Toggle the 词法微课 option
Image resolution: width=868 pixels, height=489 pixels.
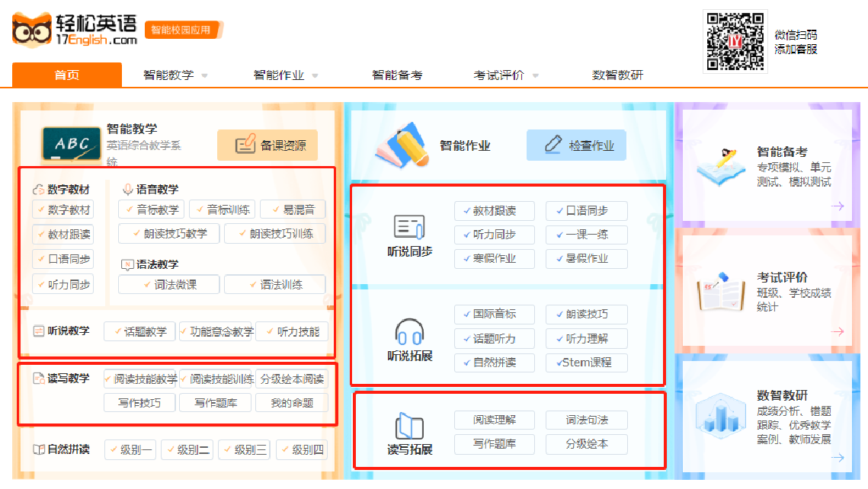point(169,285)
